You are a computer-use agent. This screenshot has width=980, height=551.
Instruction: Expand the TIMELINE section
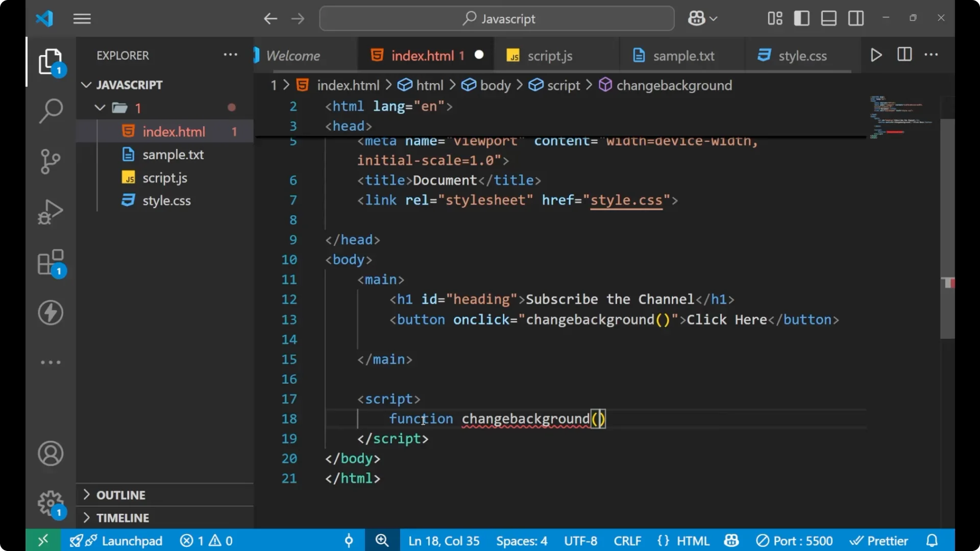click(x=122, y=517)
